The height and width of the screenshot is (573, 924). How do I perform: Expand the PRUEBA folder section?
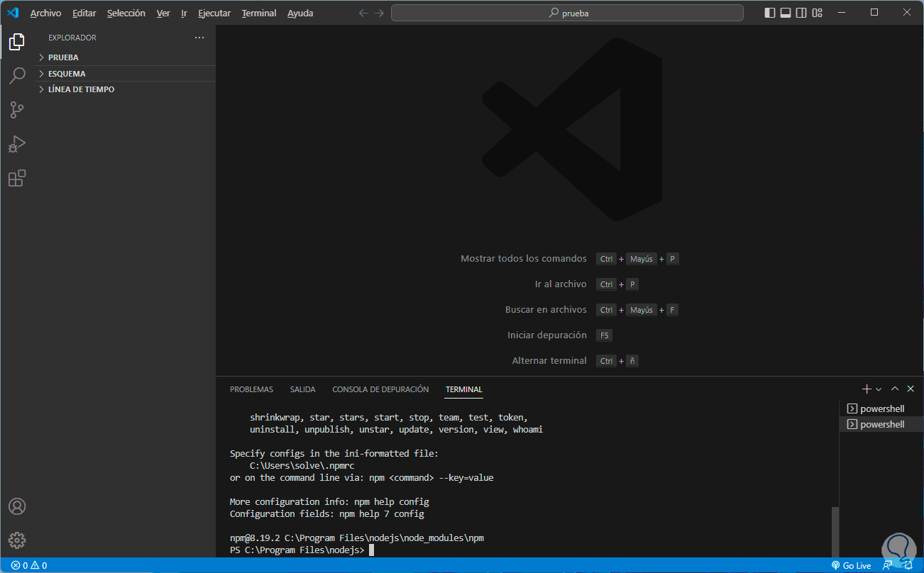(125, 57)
